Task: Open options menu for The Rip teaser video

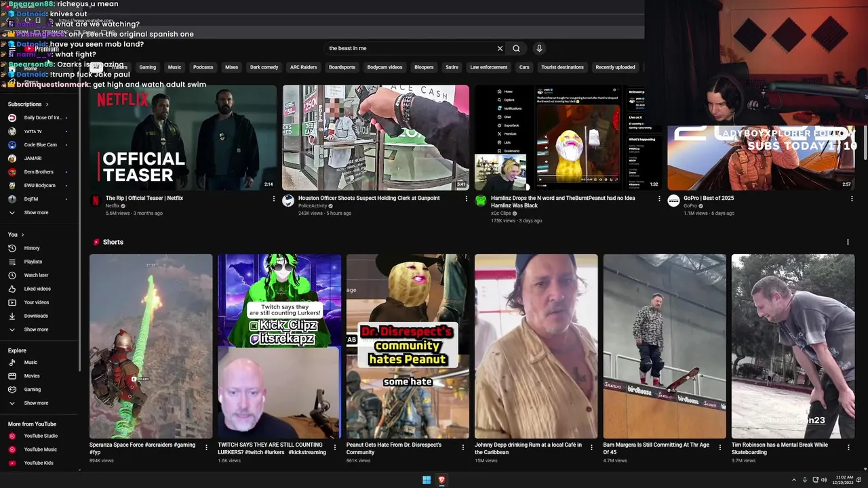Action: 274,199
